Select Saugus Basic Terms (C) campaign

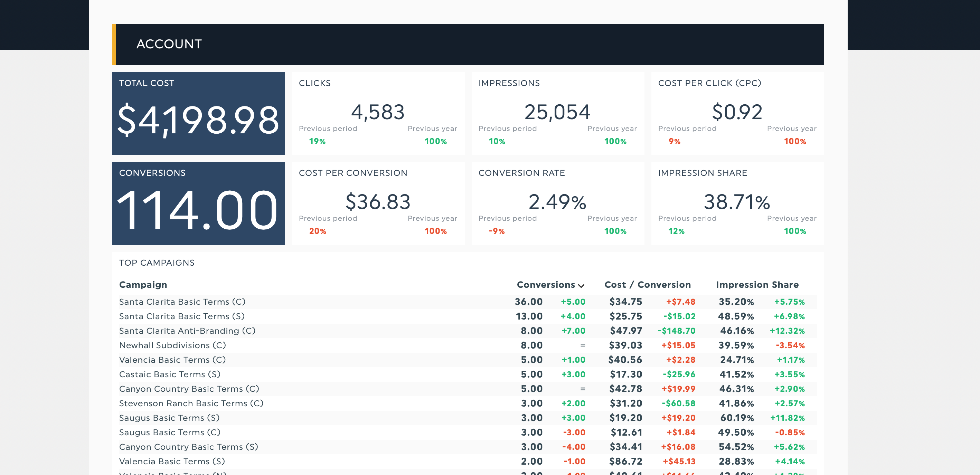(x=170, y=433)
